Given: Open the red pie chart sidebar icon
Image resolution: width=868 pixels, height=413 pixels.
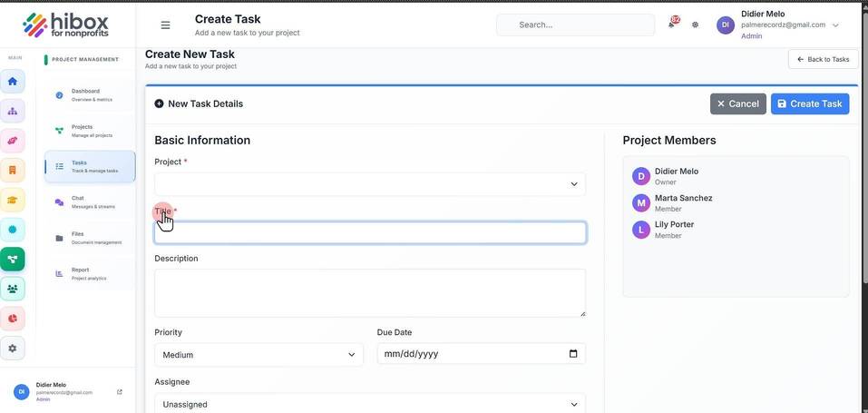Looking at the screenshot, I should [13, 319].
